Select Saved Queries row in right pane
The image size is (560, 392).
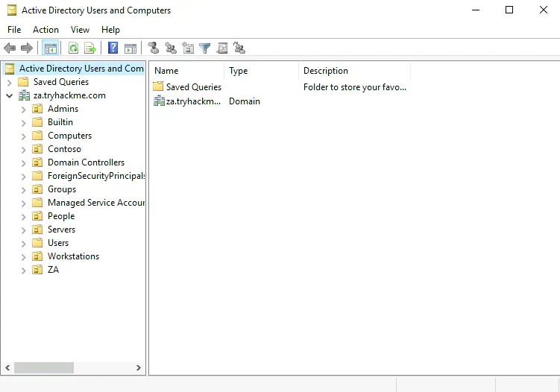[194, 86]
